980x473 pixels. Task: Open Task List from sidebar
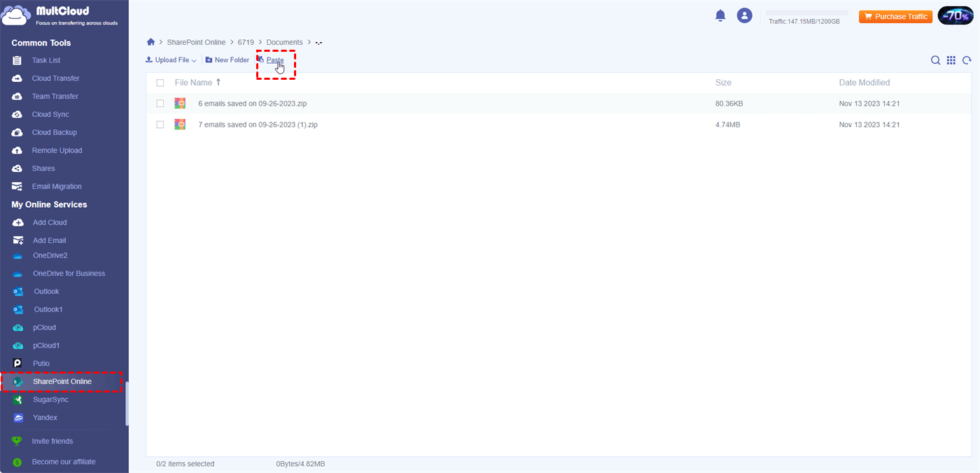pyautogui.click(x=46, y=60)
